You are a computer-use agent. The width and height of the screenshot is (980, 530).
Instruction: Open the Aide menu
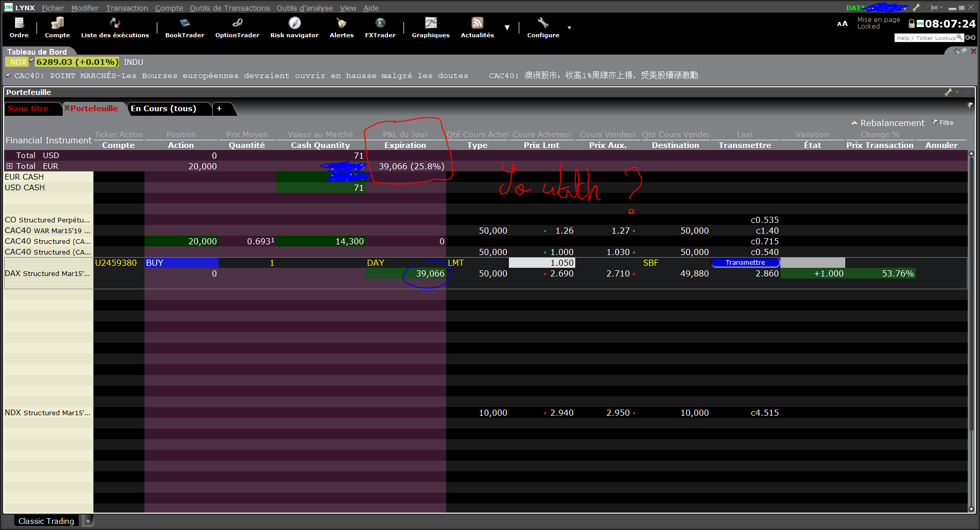click(371, 8)
